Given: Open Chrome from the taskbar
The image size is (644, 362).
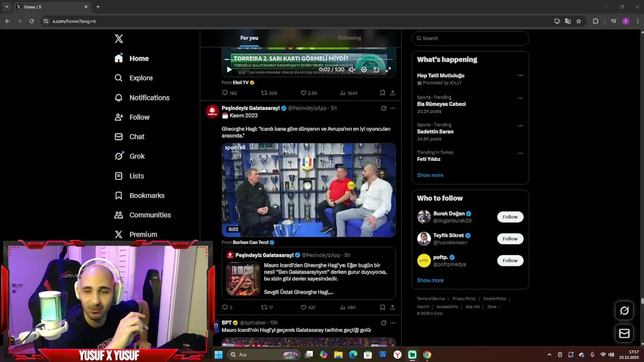Looking at the screenshot, I should pos(427,354).
